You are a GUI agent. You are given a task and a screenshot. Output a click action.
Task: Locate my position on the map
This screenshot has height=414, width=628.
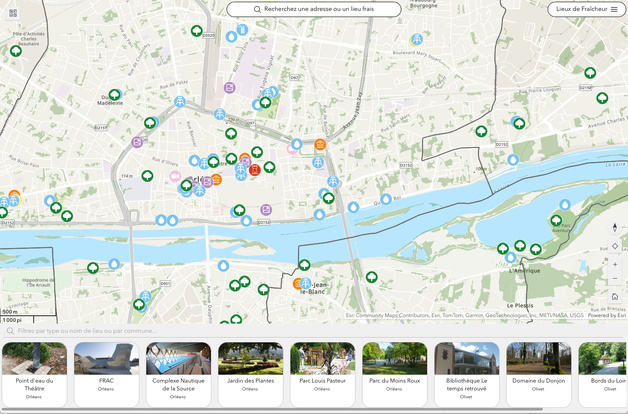click(614, 247)
